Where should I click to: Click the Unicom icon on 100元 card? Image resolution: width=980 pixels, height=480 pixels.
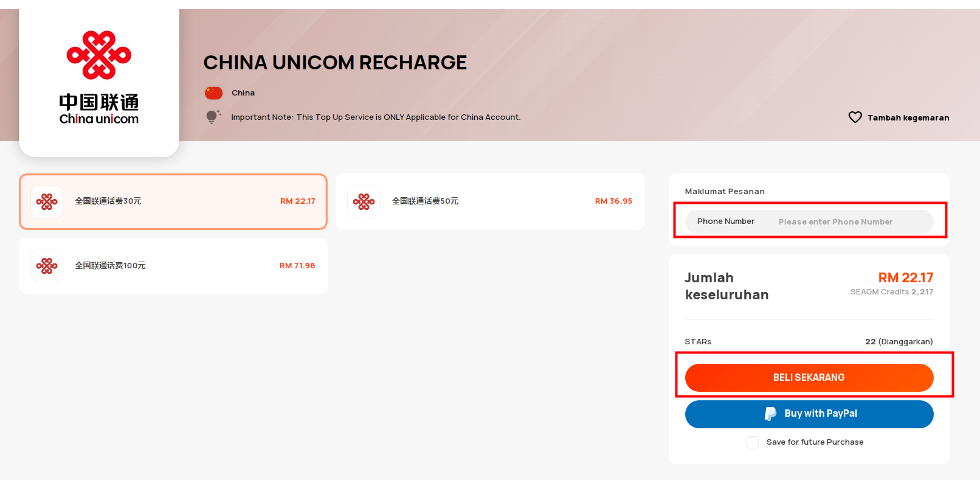[47, 266]
